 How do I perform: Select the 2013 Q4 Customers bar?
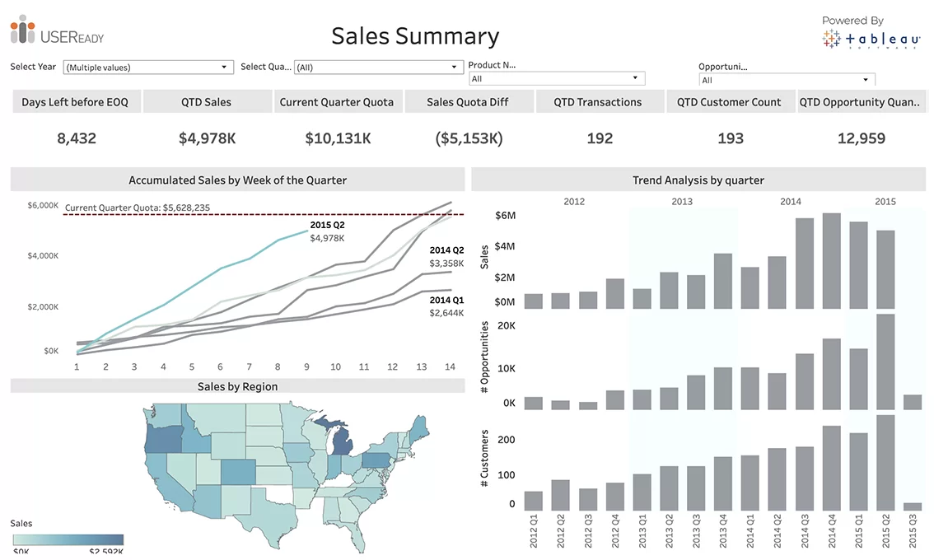(723, 483)
